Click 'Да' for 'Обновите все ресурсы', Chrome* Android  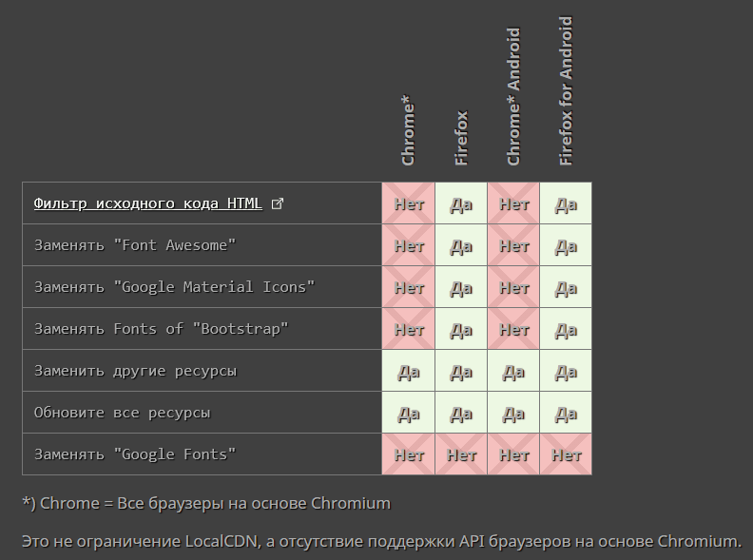pyautogui.click(x=513, y=412)
